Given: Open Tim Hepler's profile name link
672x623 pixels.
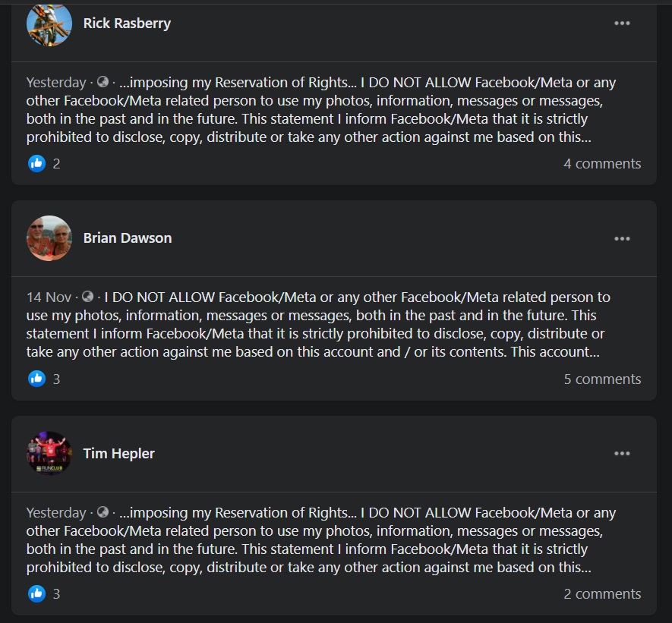Looking at the screenshot, I should point(119,454).
